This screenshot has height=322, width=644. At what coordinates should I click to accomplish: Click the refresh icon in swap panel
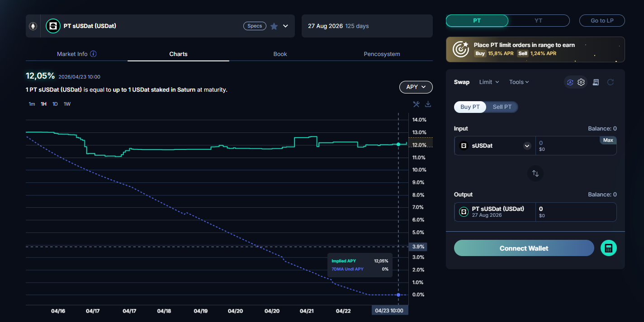point(611,82)
